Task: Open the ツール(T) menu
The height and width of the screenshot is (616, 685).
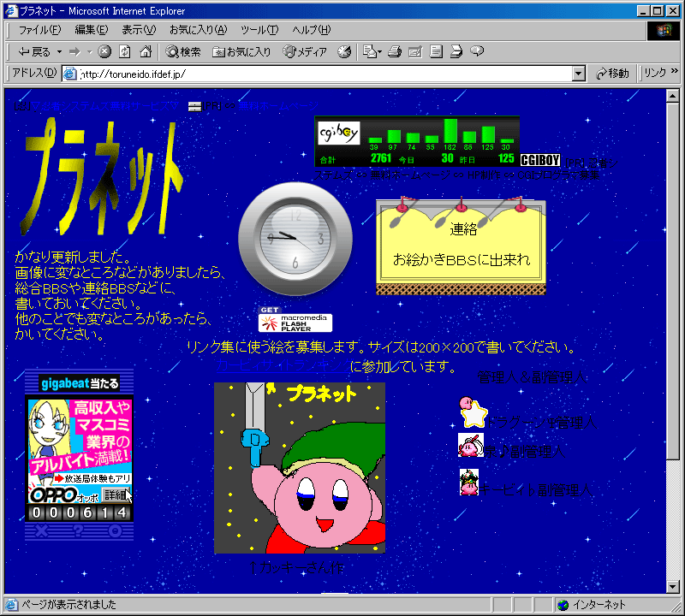Action: pyautogui.click(x=259, y=30)
